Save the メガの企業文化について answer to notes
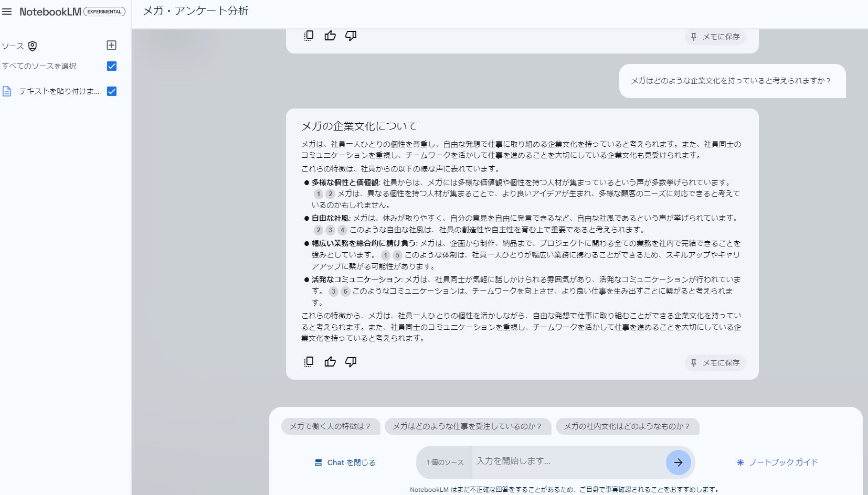 [715, 363]
